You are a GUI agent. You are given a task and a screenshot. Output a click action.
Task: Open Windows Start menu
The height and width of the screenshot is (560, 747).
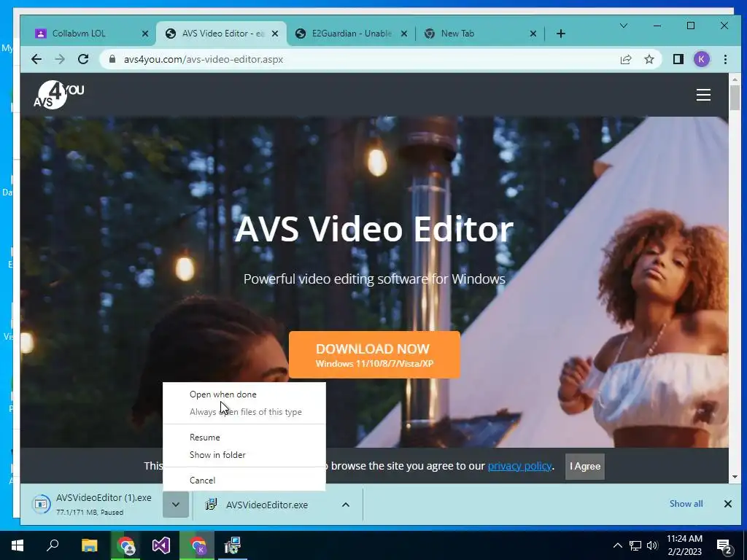[18, 545]
